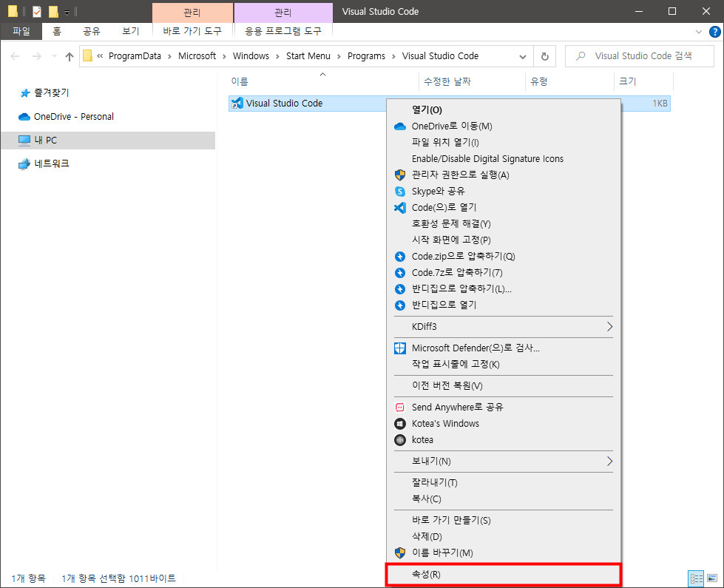Click the refresh button next to address bar
The width and height of the screenshot is (724, 588).
tap(545, 56)
